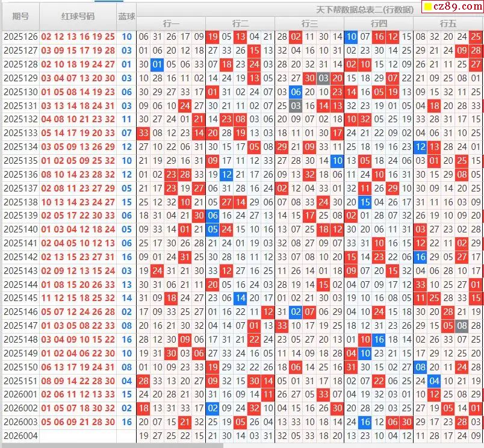484x448 pixels.
Task: Click blue ball number 16 in row 2026003
Action: (126, 422)
